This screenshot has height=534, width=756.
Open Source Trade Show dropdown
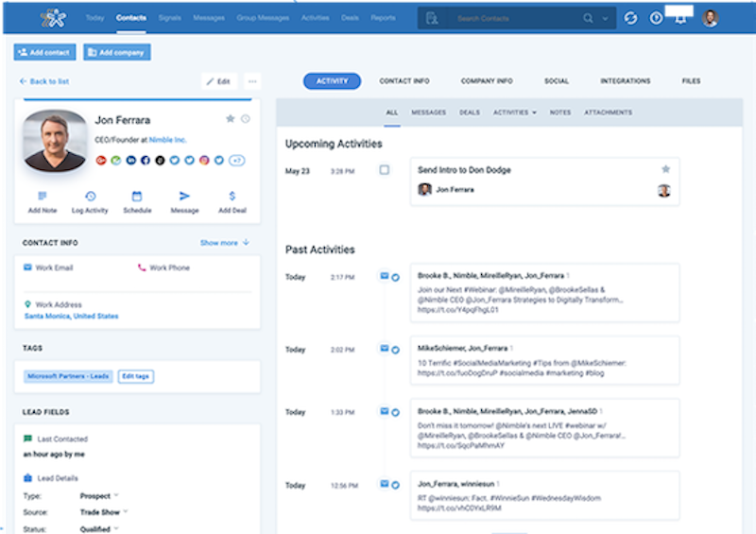click(104, 512)
